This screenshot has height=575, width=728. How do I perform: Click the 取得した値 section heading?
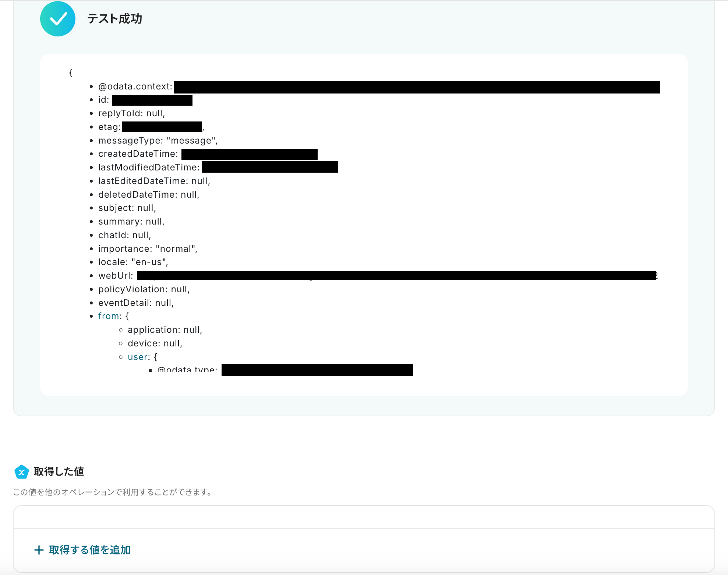click(59, 472)
